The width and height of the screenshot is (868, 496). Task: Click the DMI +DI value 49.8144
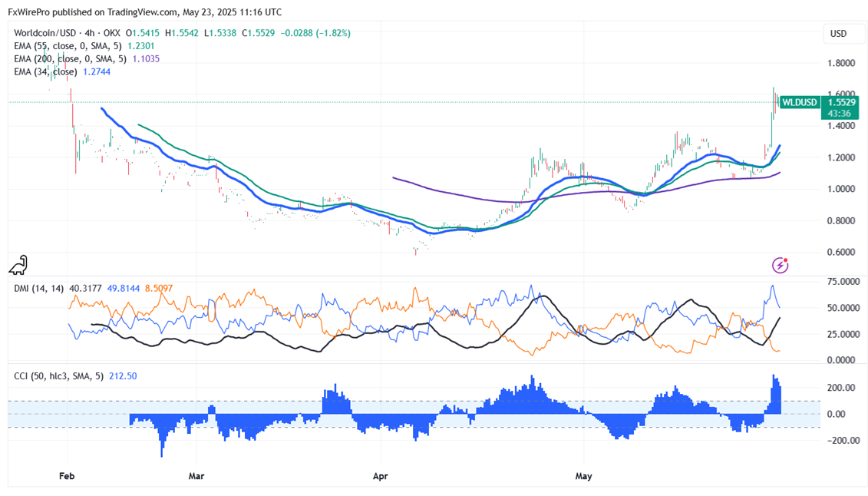(x=124, y=289)
